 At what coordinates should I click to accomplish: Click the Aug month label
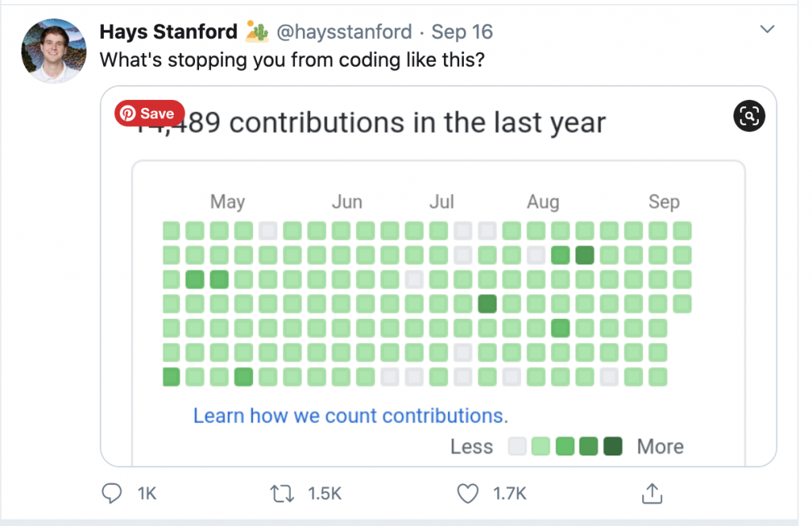point(543,202)
